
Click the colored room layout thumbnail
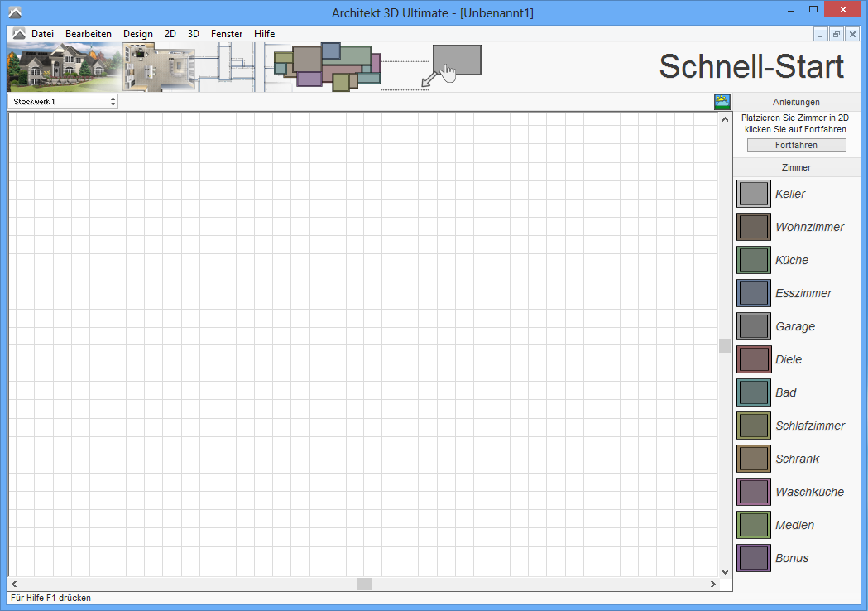pos(327,67)
